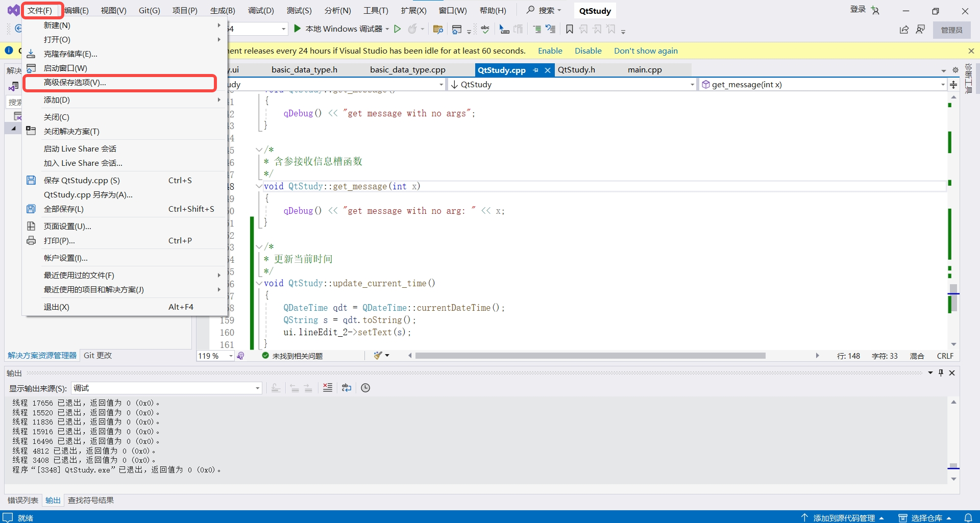Click 选择仓库 in the status bar

pos(925,517)
